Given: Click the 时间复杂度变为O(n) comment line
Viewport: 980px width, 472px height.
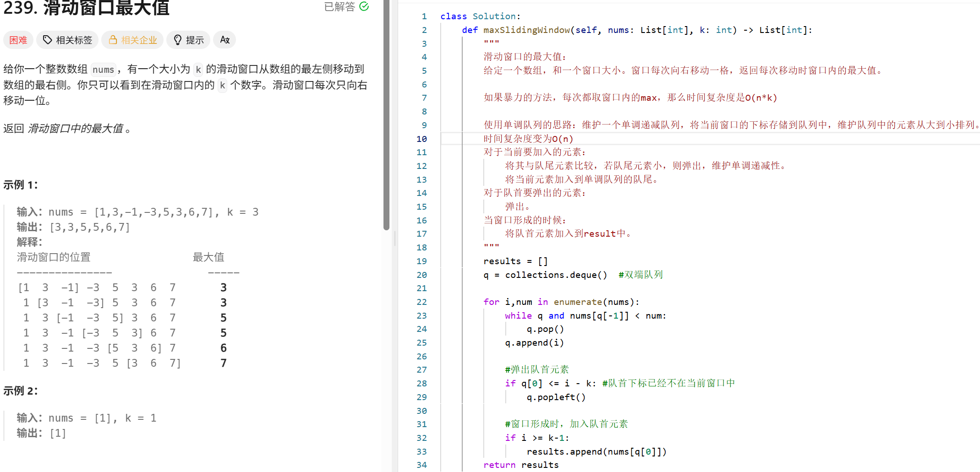Looking at the screenshot, I should (x=528, y=139).
